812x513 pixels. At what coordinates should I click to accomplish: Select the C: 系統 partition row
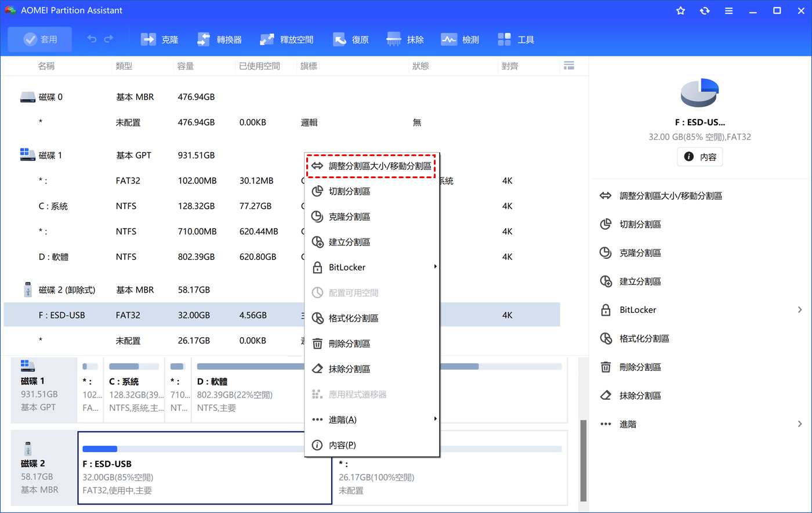coord(282,206)
